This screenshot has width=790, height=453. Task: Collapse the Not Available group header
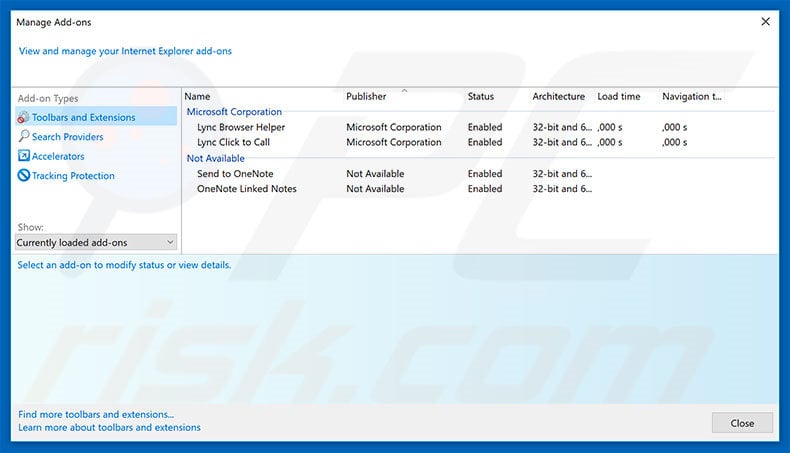[216, 158]
